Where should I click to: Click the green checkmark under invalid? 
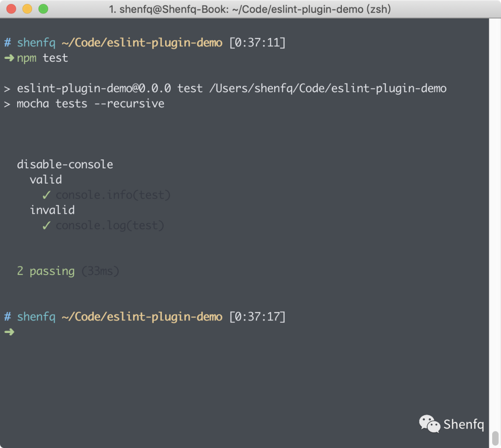pyautogui.click(x=46, y=226)
